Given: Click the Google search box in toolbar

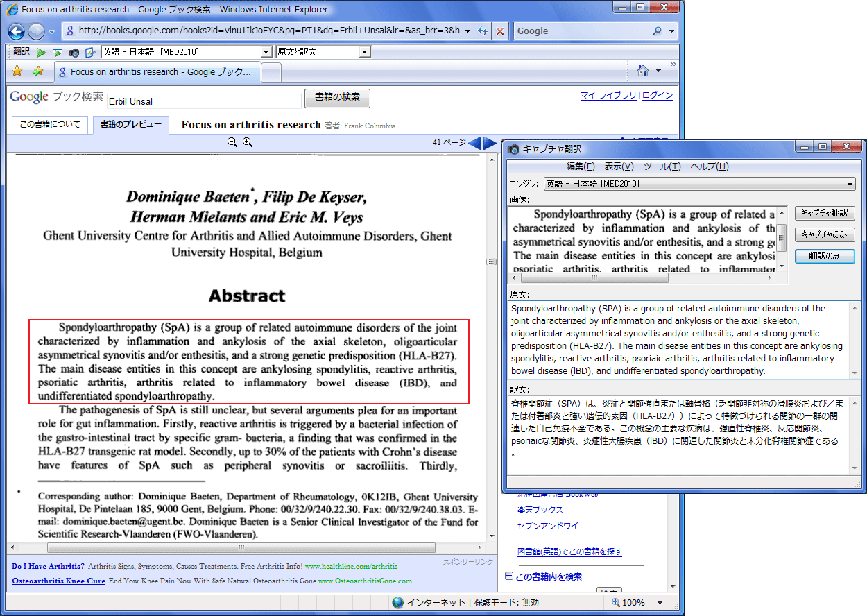Looking at the screenshot, I should pos(581,31).
